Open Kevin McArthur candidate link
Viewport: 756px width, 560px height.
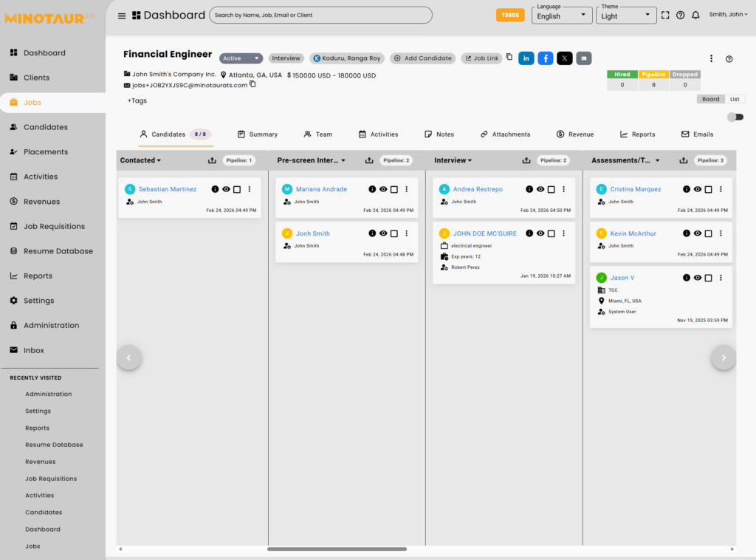pyautogui.click(x=633, y=233)
